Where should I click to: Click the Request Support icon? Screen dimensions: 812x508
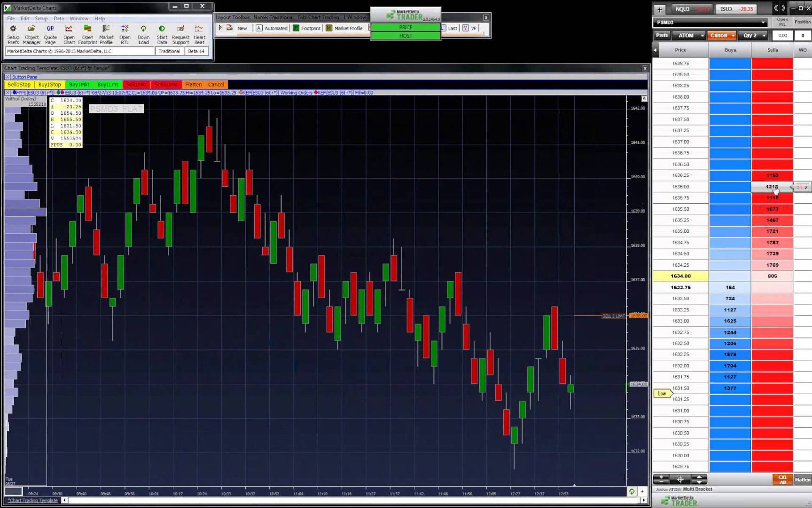click(180, 34)
